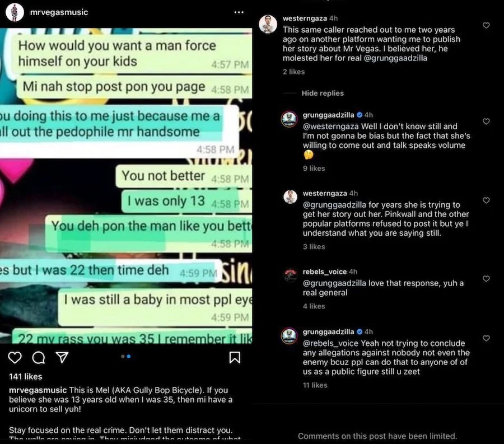This screenshot has width=504, height=444.
Task: View the 11 likes on last grunggaadzilla reply
Action: (315, 385)
